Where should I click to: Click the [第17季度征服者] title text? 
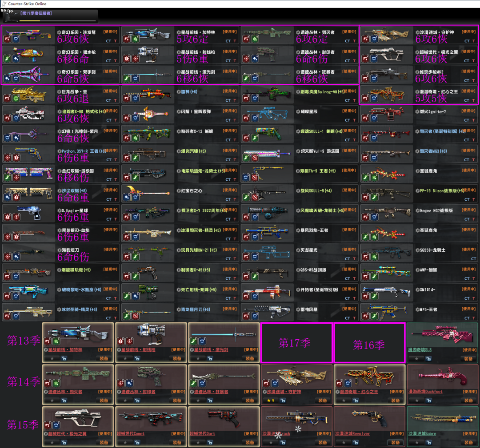(36, 13)
